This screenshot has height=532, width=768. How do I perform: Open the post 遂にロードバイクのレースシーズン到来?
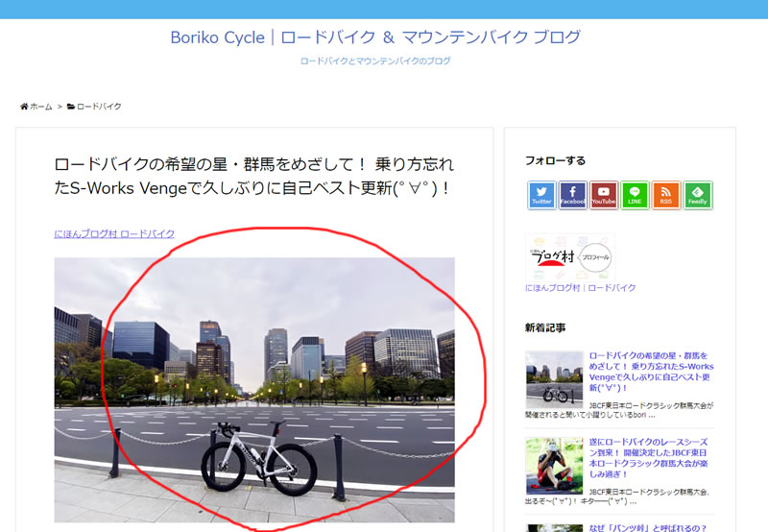point(648,458)
